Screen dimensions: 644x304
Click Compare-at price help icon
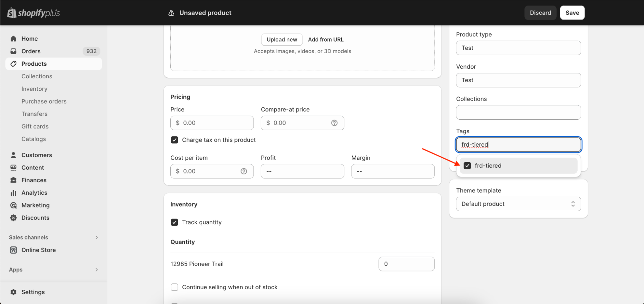(334, 123)
